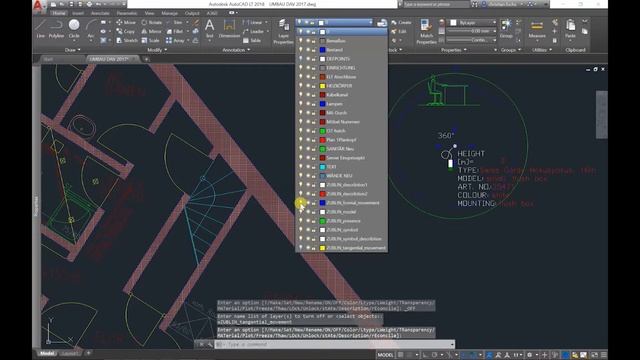Select the Arc tool

[x=91, y=29]
